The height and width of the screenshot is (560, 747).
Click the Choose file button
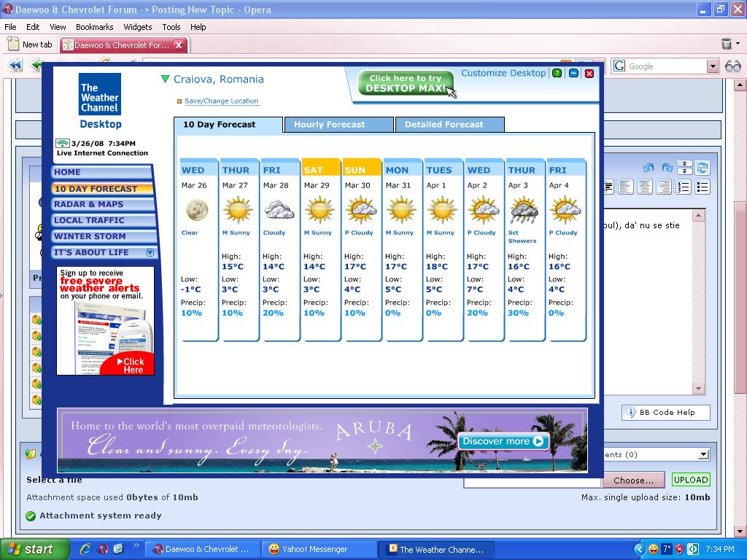[x=633, y=480]
